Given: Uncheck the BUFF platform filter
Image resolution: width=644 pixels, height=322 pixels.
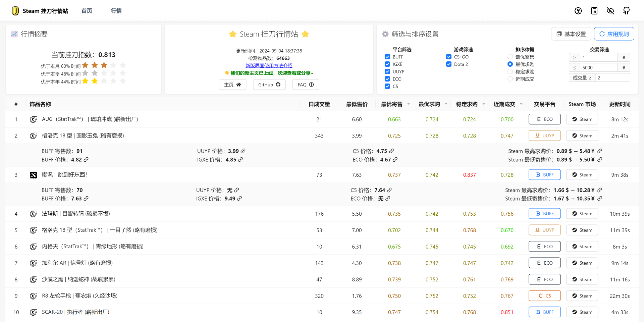Looking at the screenshot, I should (387, 57).
